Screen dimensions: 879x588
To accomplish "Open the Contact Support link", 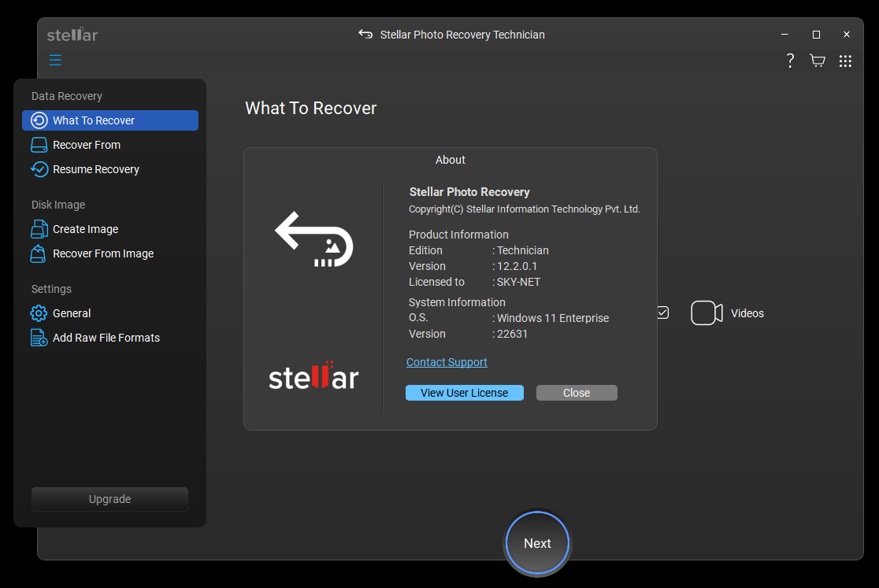I will click(x=447, y=362).
